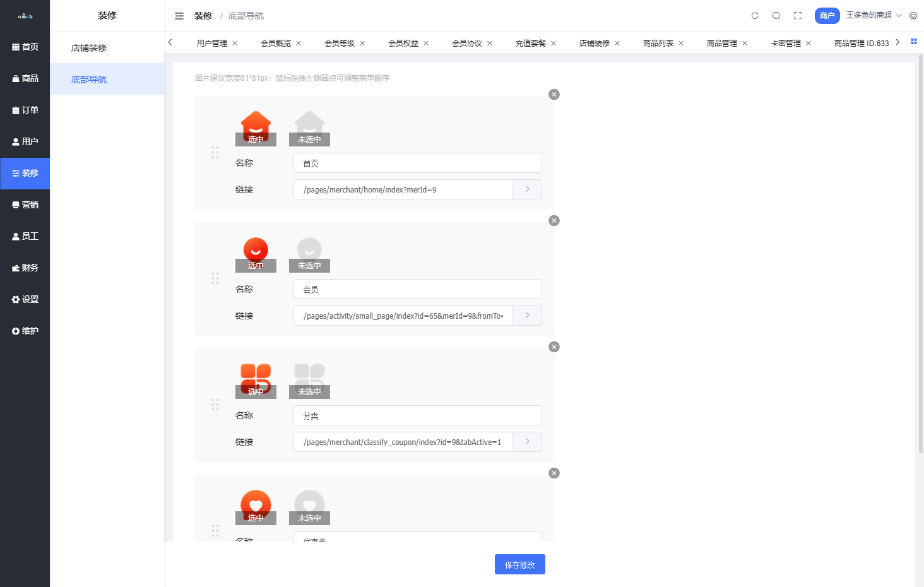Remove the 首页 navigation item card
924x587 pixels.
554,95
